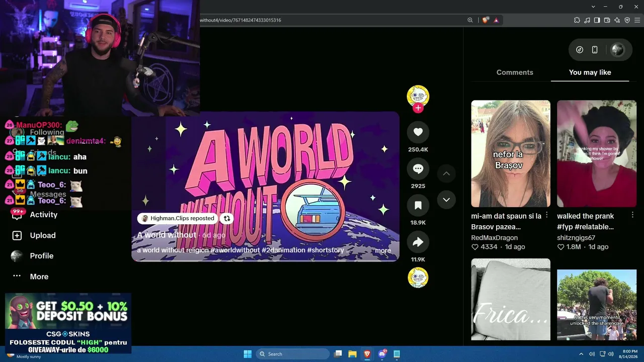This screenshot has height=362, width=644.
Task: Click the TikTok coins icon in top pill
Action: [x=580, y=50]
